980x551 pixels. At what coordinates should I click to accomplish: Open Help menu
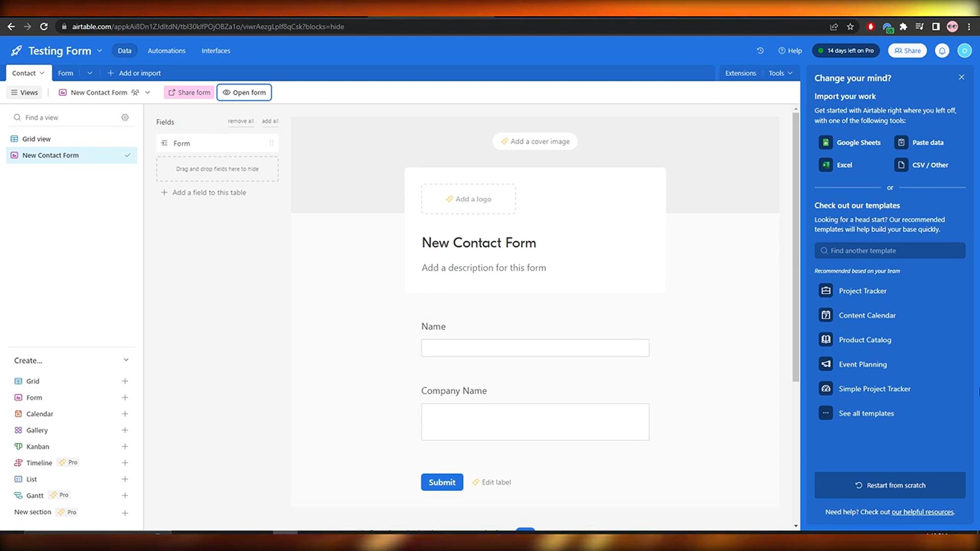(790, 51)
